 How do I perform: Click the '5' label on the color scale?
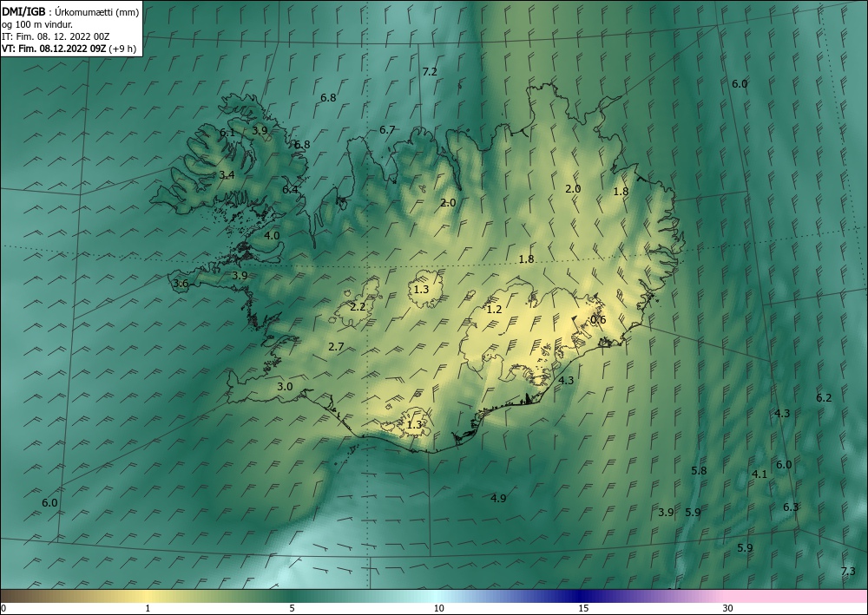(x=292, y=609)
